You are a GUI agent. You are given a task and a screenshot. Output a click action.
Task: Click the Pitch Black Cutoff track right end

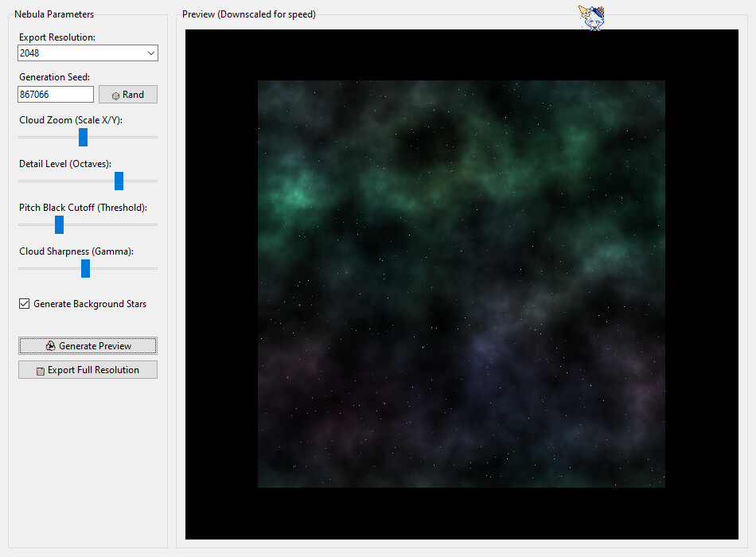154,224
